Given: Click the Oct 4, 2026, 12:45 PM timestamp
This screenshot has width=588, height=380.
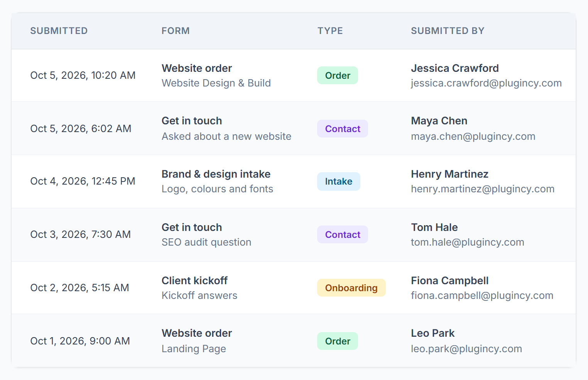Looking at the screenshot, I should [x=83, y=181].
